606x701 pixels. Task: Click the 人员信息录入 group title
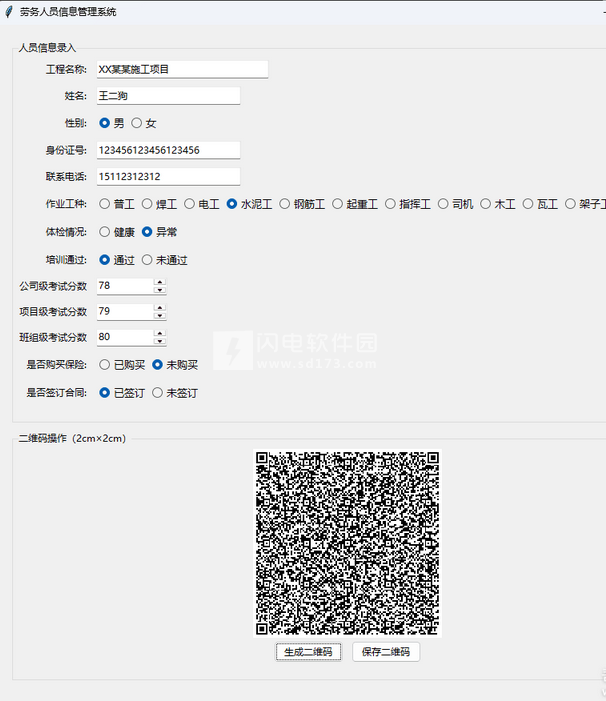(x=47, y=47)
